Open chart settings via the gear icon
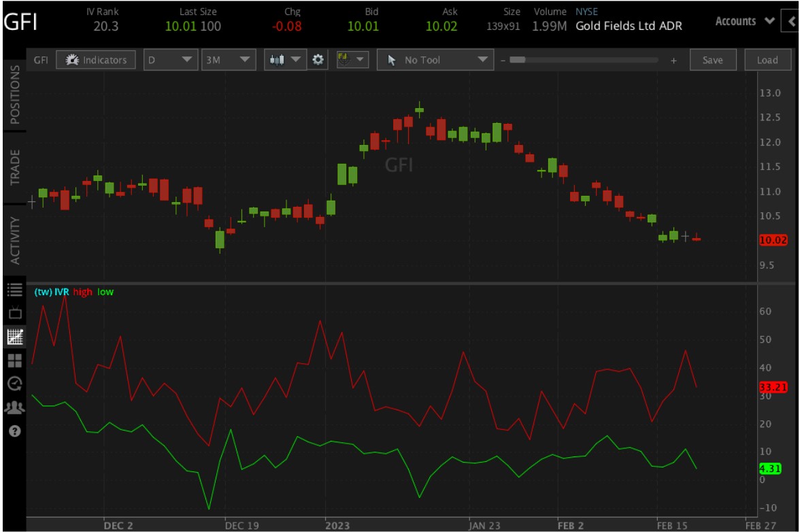This screenshot has width=800, height=532. coord(317,59)
